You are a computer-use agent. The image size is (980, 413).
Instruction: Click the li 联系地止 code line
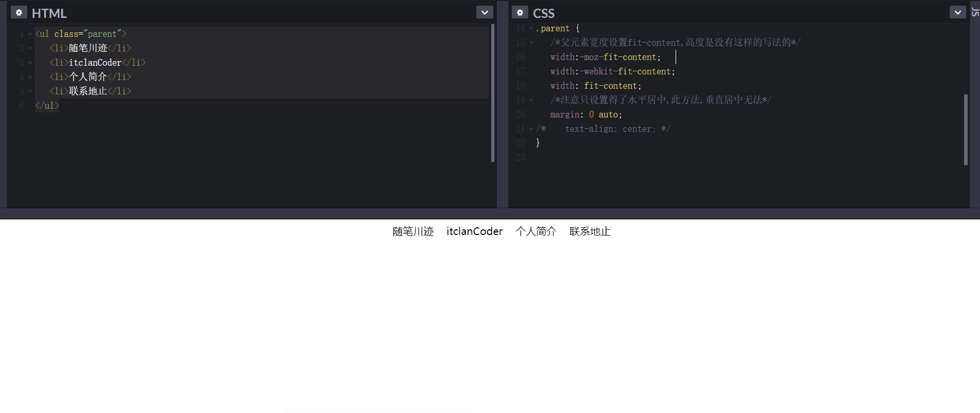(90, 91)
